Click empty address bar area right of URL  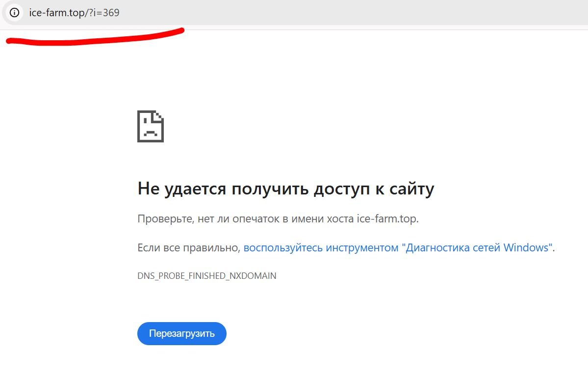[x=343, y=13]
